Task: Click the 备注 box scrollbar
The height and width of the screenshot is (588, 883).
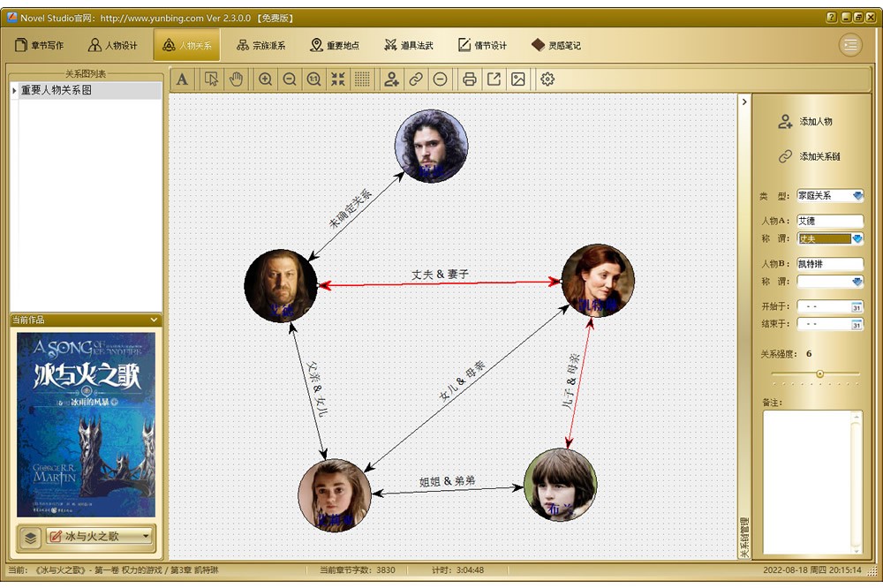Action: click(x=857, y=482)
